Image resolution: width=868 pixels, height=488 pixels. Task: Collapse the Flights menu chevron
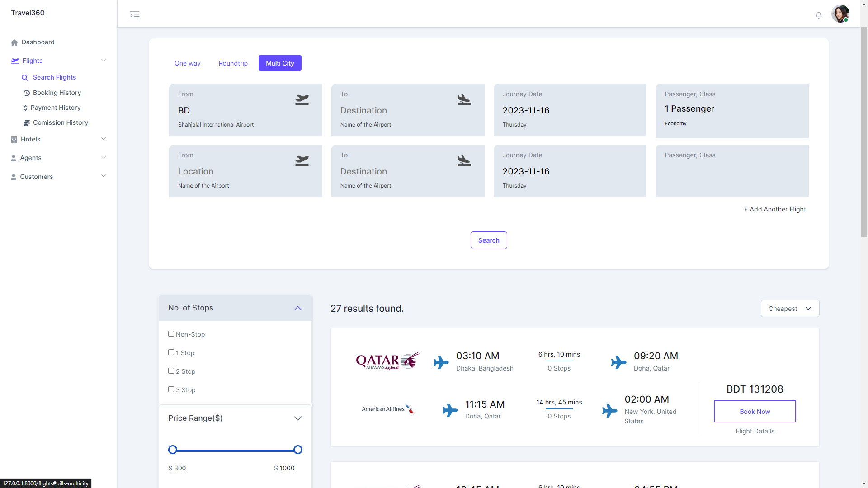[104, 61]
